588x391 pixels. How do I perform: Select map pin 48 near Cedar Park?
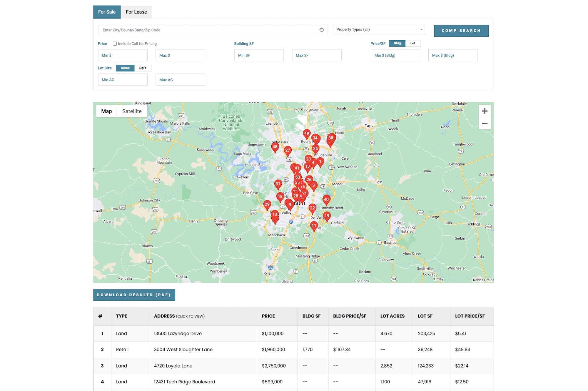tap(275, 147)
